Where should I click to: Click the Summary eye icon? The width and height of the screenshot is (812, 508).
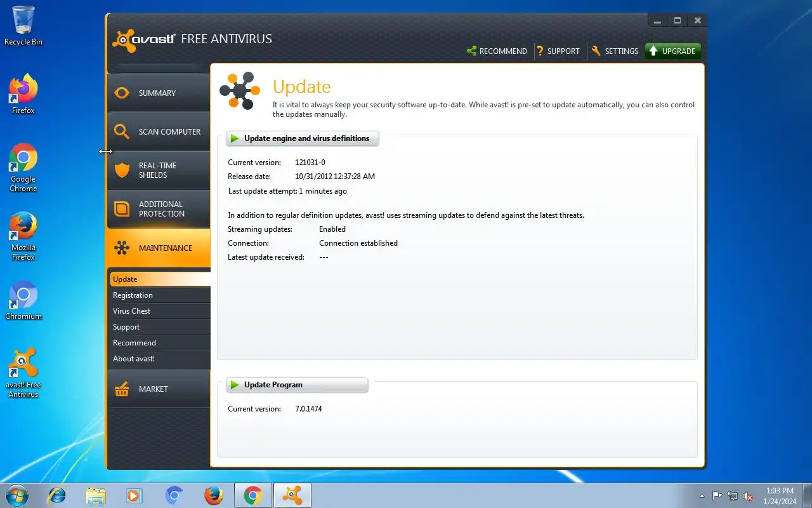(121, 93)
